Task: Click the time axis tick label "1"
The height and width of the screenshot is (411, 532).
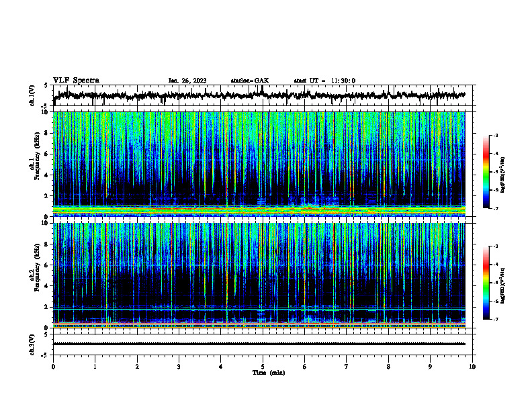Action: (95, 367)
